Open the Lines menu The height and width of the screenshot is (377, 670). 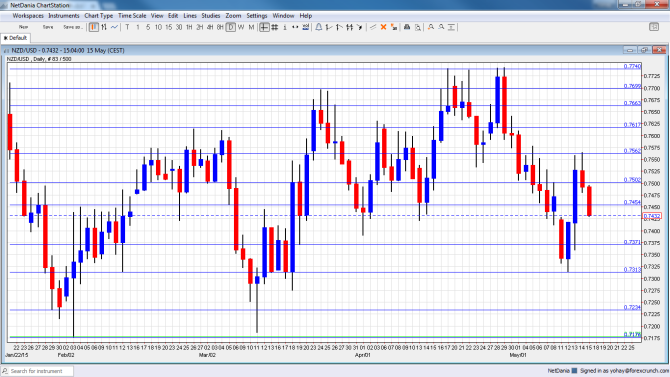click(190, 16)
